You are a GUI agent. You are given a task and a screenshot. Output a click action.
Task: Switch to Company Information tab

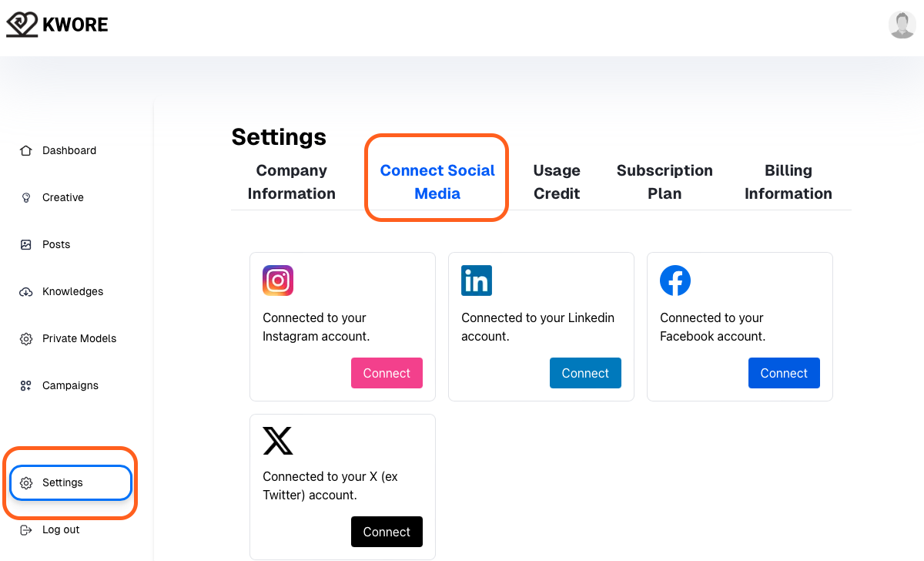pos(292,182)
